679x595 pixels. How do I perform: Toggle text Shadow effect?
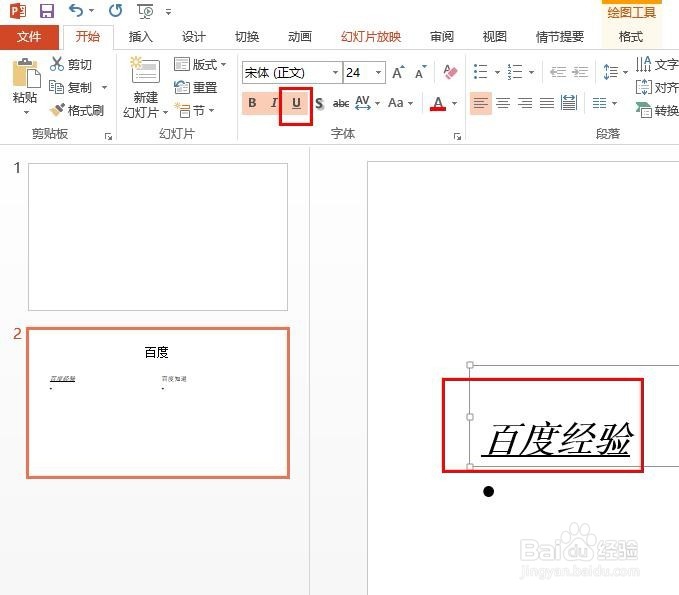[x=319, y=103]
